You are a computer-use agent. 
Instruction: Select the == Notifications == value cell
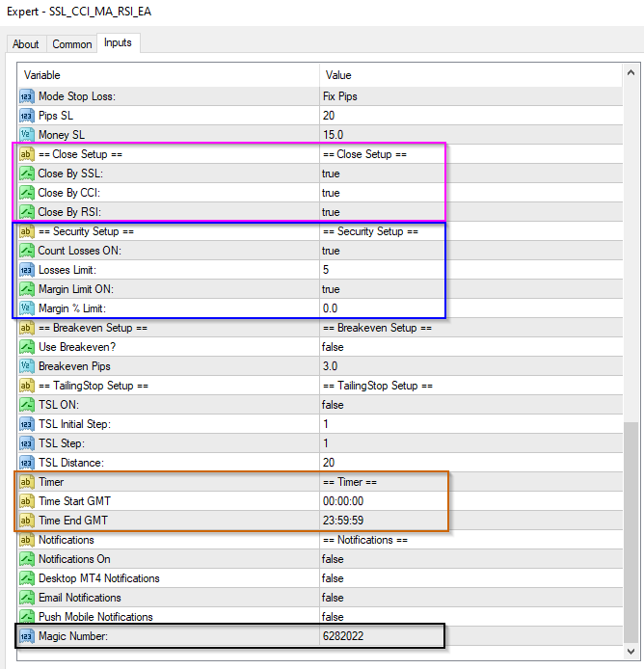(x=470, y=540)
